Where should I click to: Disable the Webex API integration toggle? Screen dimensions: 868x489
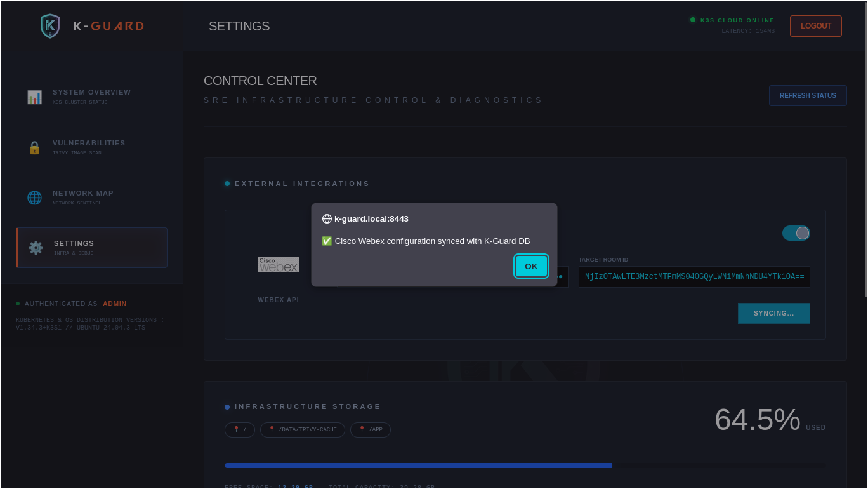pyautogui.click(x=796, y=233)
